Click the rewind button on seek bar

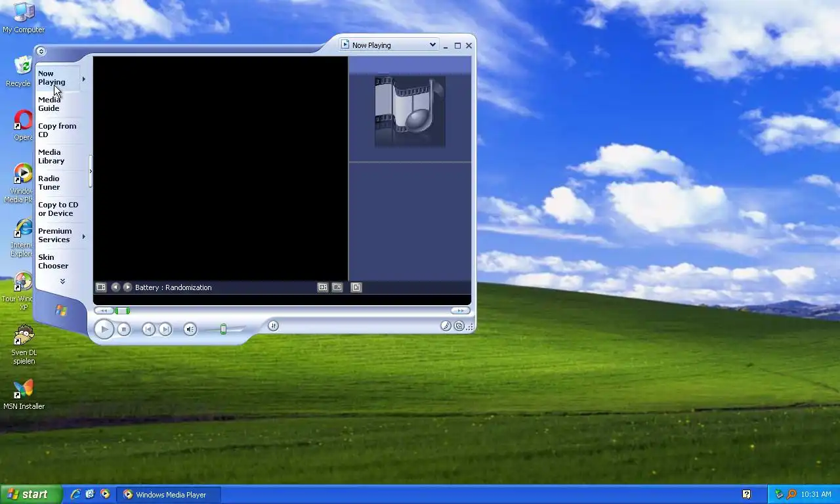pyautogui.click(x=104, y=310)
